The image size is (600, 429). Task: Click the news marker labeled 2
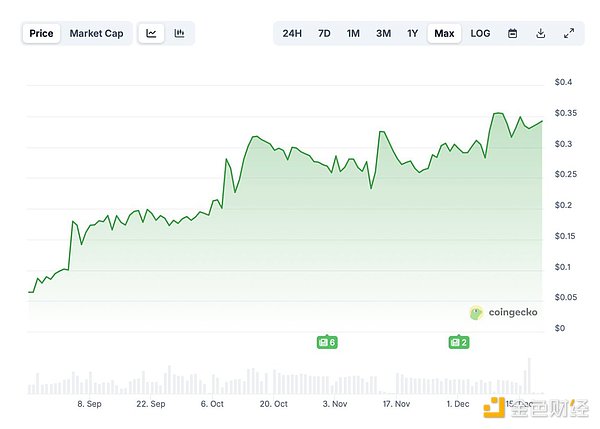(x=459, y=342)
